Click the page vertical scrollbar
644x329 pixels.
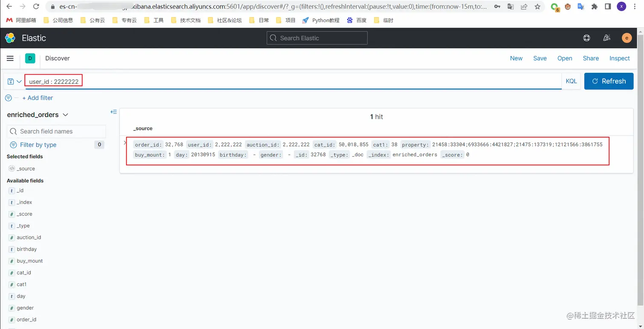point(641,170)
